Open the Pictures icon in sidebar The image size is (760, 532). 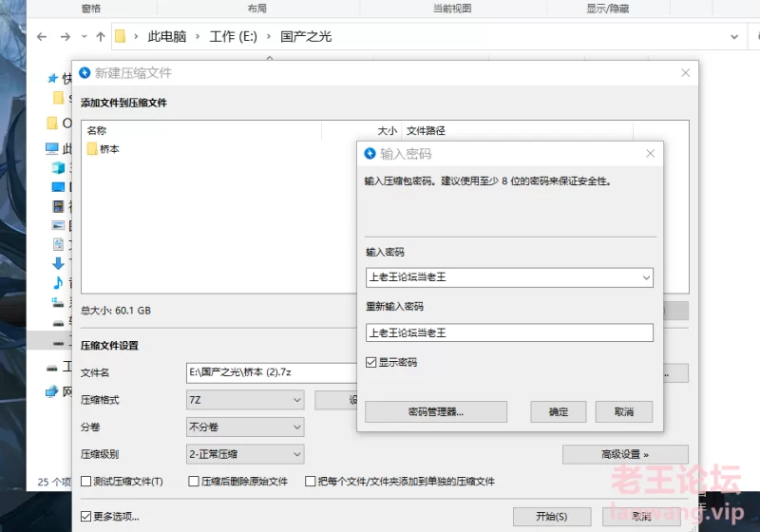(58, 225)
